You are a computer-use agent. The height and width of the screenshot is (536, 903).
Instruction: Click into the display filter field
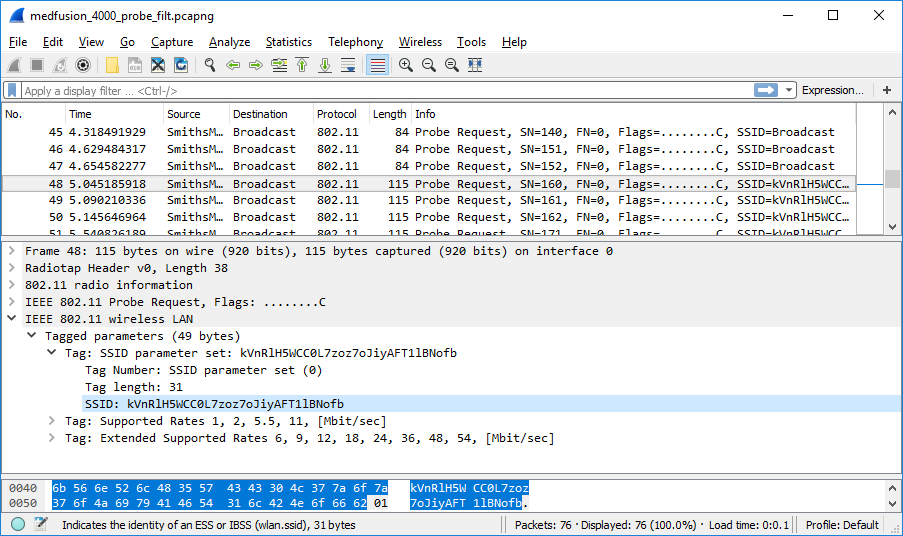[x=386, y=90]
